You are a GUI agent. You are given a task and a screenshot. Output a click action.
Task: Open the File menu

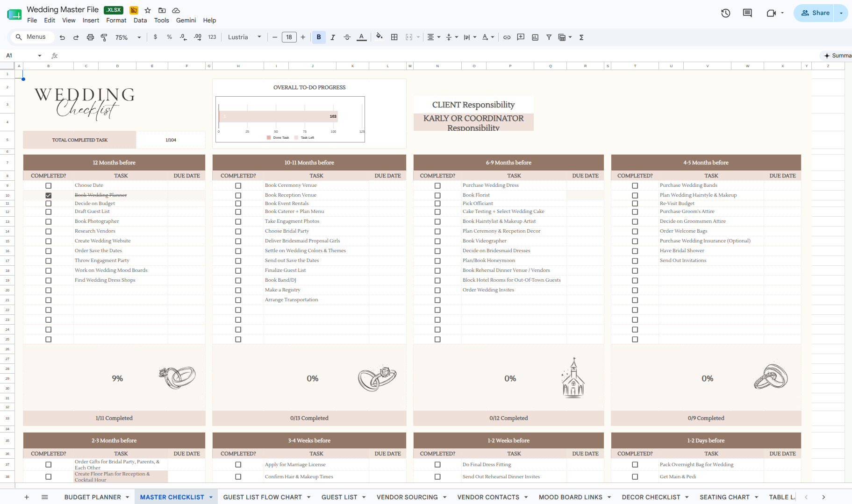[32, 20]
